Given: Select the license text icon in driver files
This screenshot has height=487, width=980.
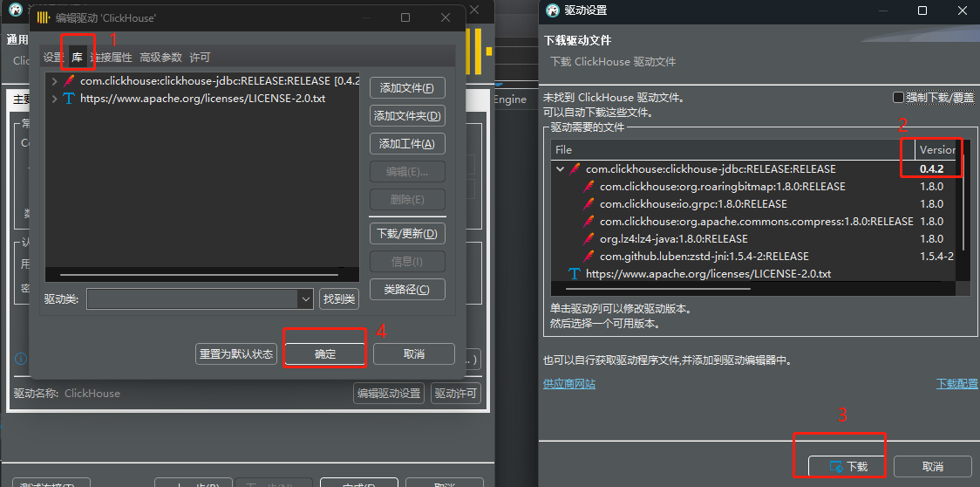Looking at the screenshot, I should click(575, 273).
